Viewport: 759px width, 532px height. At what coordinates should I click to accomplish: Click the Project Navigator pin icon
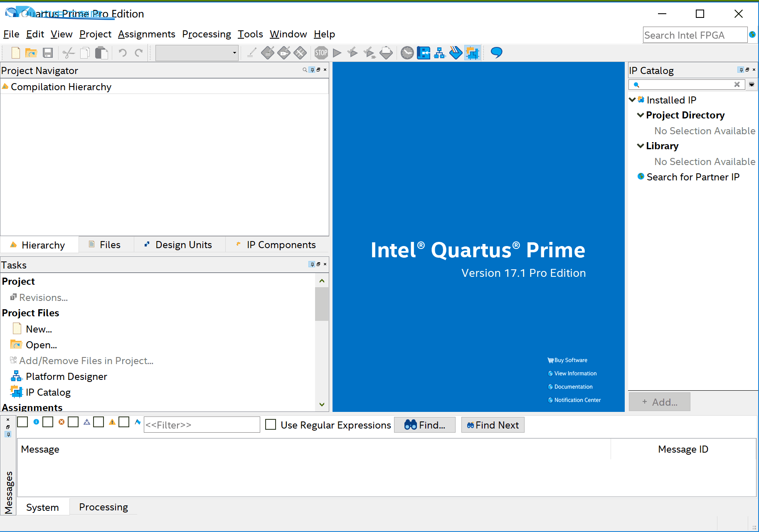coord(312,70)
